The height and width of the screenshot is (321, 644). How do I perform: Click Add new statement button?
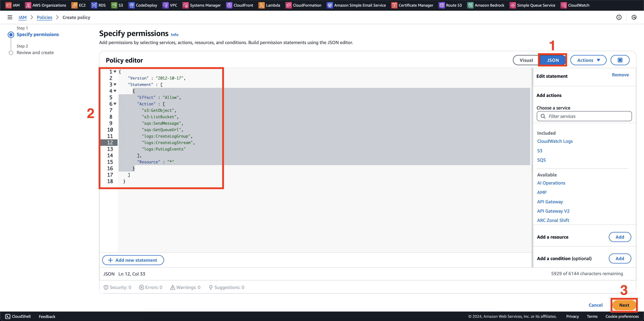(x=133, y=260)
